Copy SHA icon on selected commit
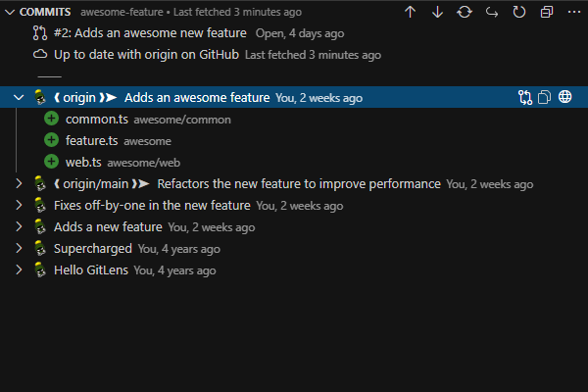Image resolution: width=588 pixels, height=392 pixels. point(546,97)
